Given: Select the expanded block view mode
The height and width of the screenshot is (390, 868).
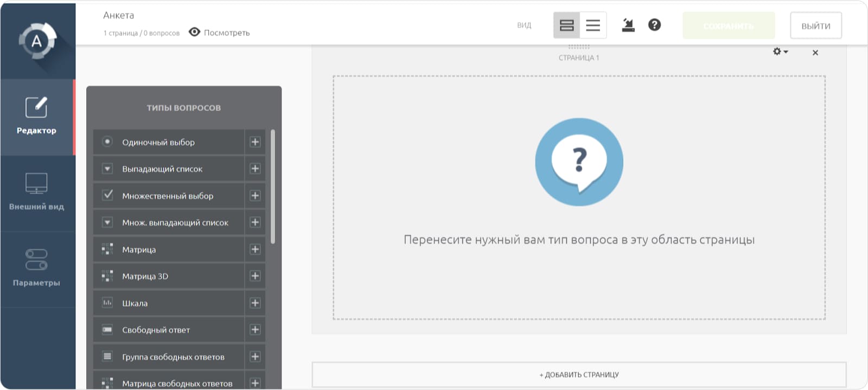Looking at the screenshot, I should [566, 25].
